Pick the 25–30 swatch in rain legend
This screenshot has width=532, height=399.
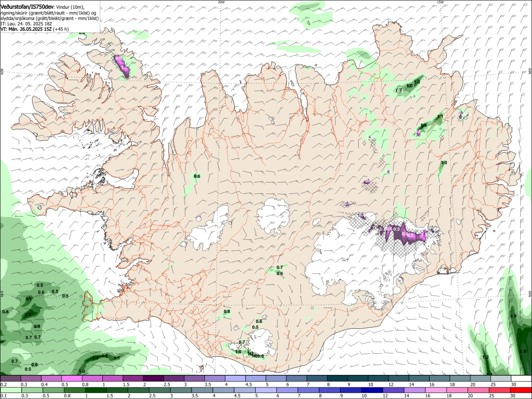tap(499, 390)
